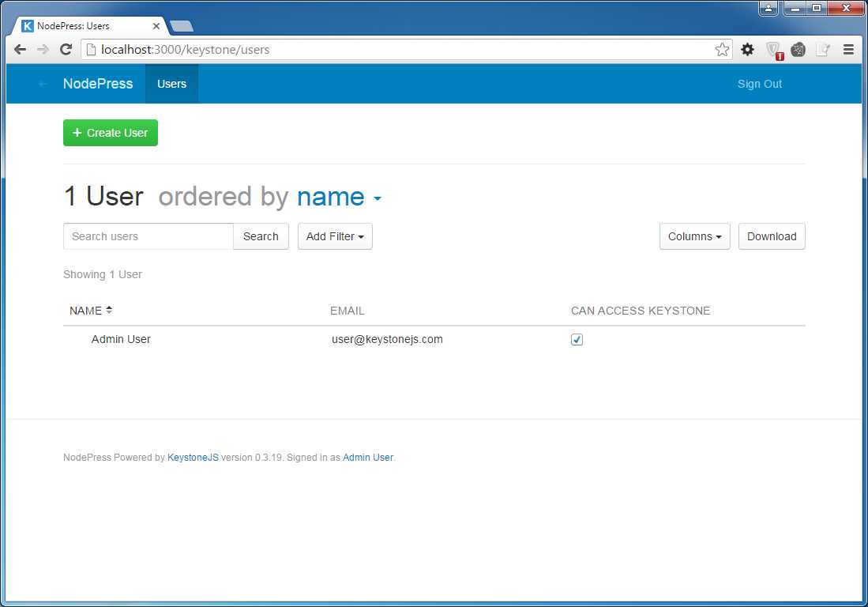Click the shield ad-blocker extension icon
This screenshot has height=607, width=868.
772,49
